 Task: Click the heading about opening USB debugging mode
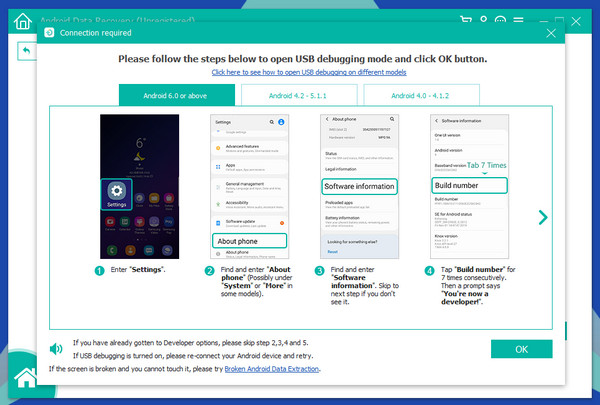pyautogui.click(x=303, y=59)
